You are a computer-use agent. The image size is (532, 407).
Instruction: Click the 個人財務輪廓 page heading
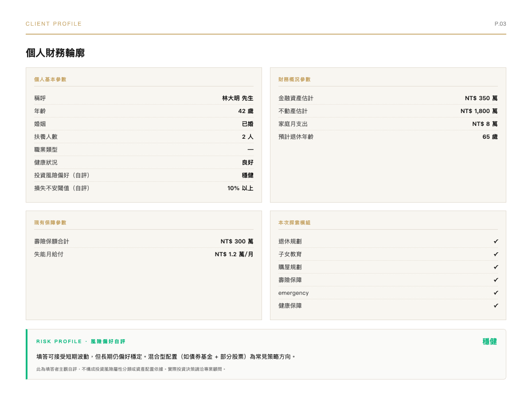[55, 53]
